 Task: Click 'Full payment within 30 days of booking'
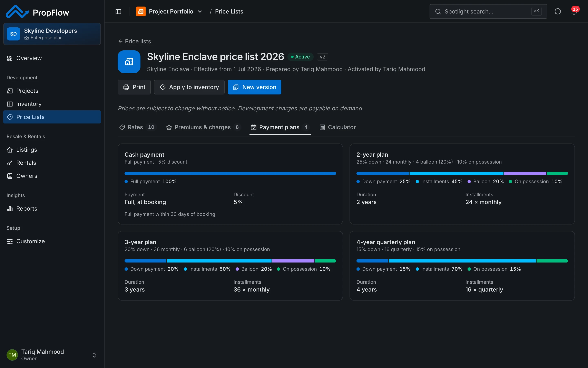[170, 214]
